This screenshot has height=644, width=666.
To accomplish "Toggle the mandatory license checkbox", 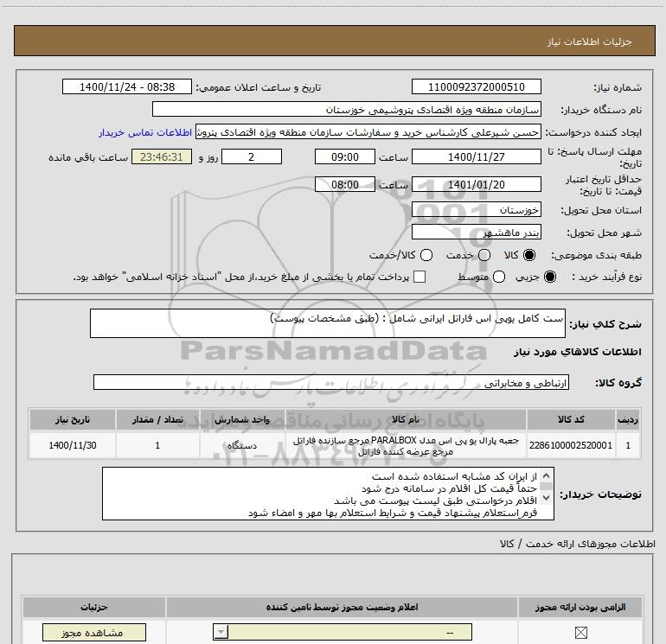I will tap(580, 633).
